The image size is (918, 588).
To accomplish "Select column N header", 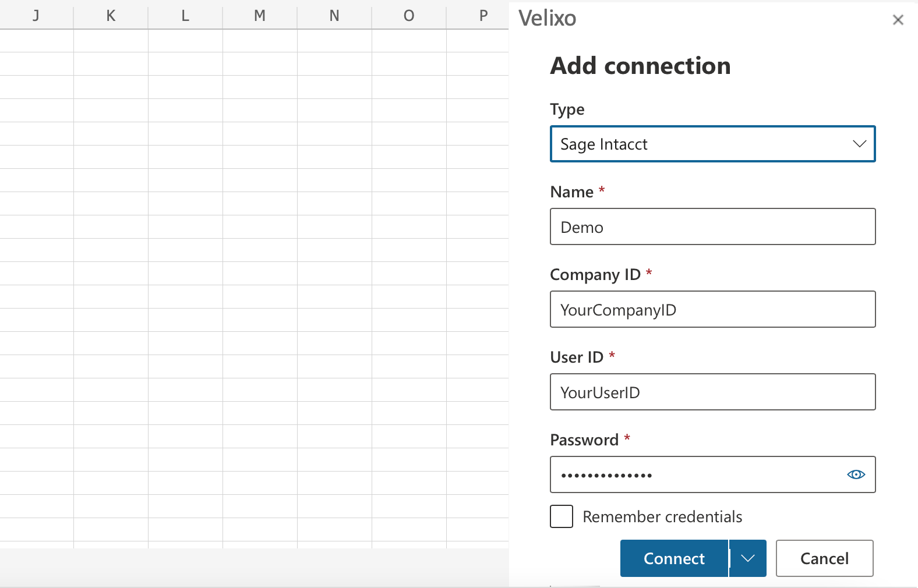I will tap(334, 15).
